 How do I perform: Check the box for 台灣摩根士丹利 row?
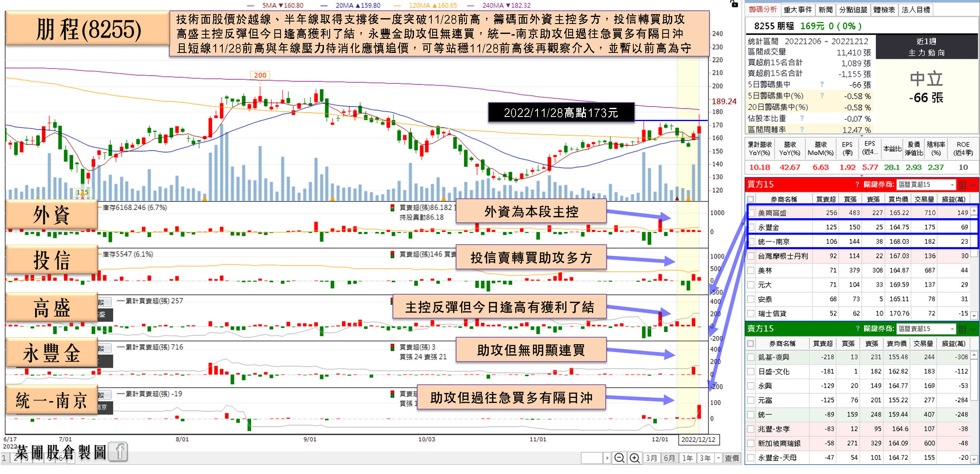click(751, 256)
